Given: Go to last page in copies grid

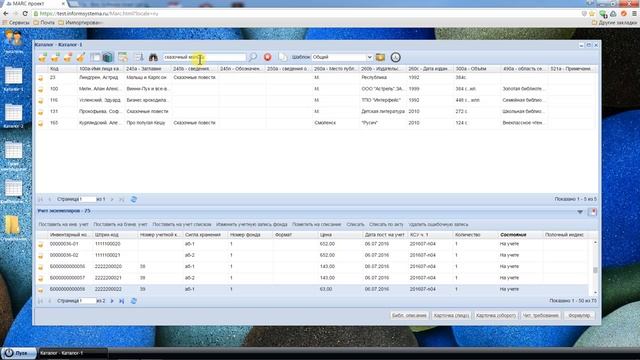Looking at the screenshot, I should click(x=121, y=301).
